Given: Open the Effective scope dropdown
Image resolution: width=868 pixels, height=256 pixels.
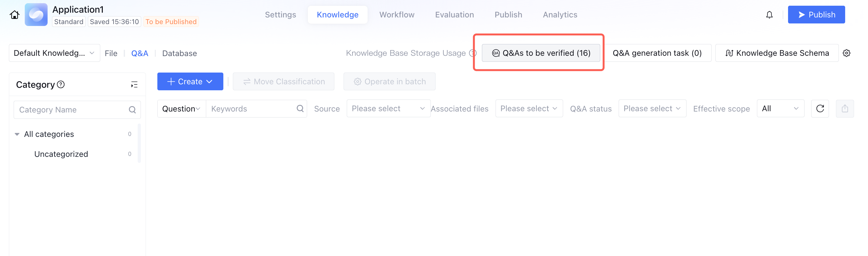Looking at the screenshot, I should [780, 109].
